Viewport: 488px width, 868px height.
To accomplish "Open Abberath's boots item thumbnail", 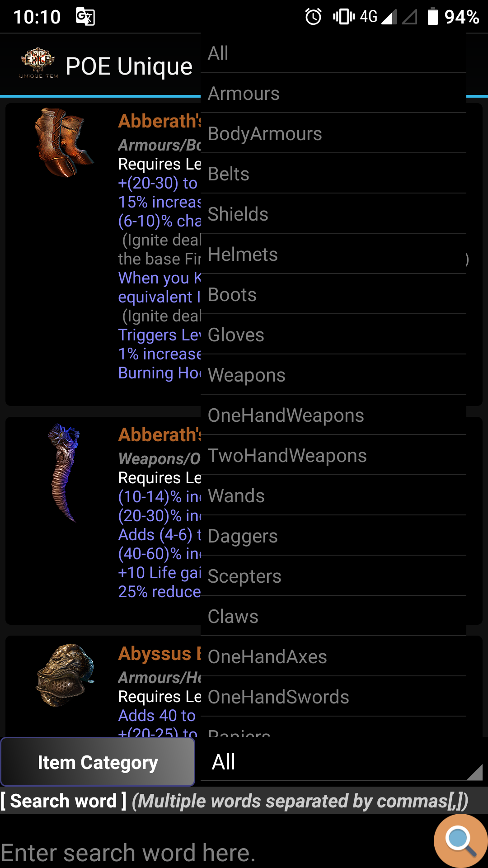I will coord(63,142).
